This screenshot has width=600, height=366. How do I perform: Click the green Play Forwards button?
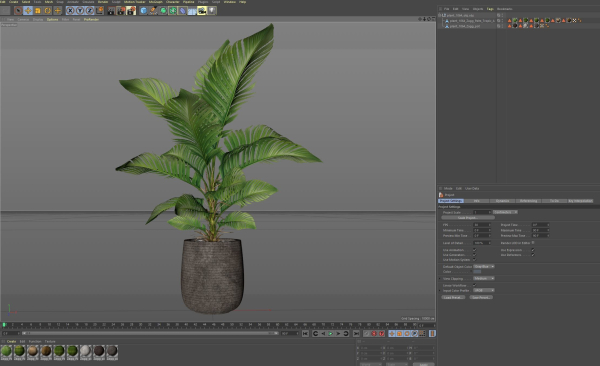(331, 334)
